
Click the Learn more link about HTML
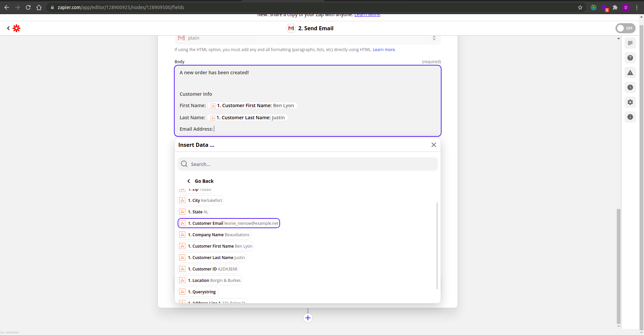(384, 50)
